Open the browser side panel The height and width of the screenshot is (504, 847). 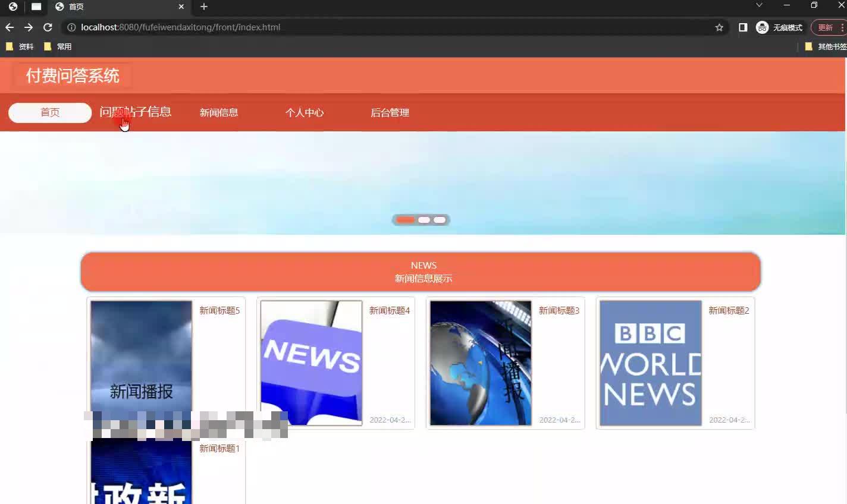[x=743, y=27]
